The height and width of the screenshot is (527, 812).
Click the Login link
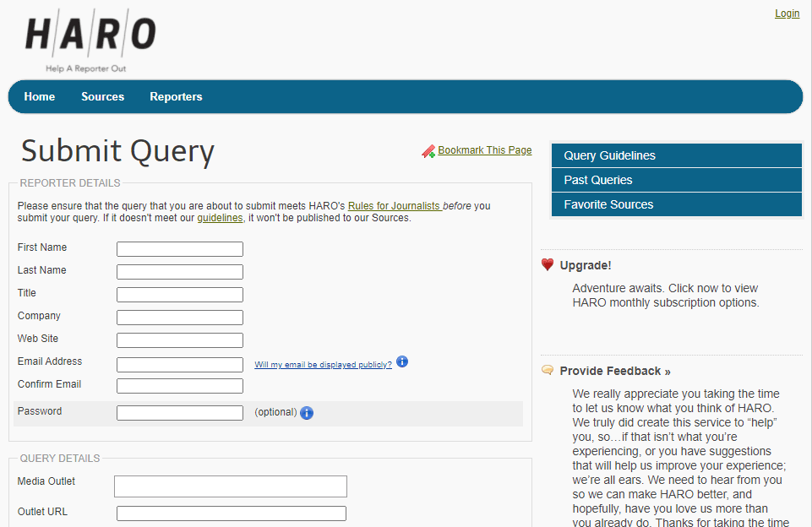tap(787, 14)
